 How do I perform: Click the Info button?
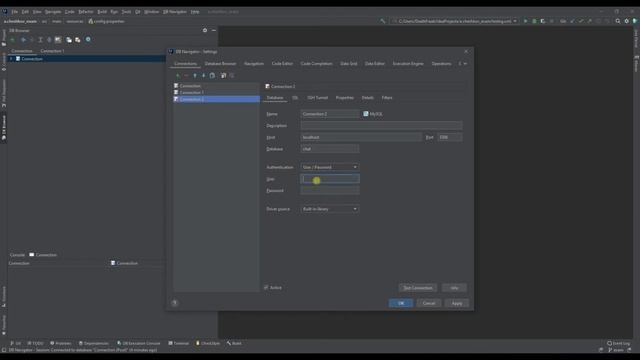(x=454, y=288)
